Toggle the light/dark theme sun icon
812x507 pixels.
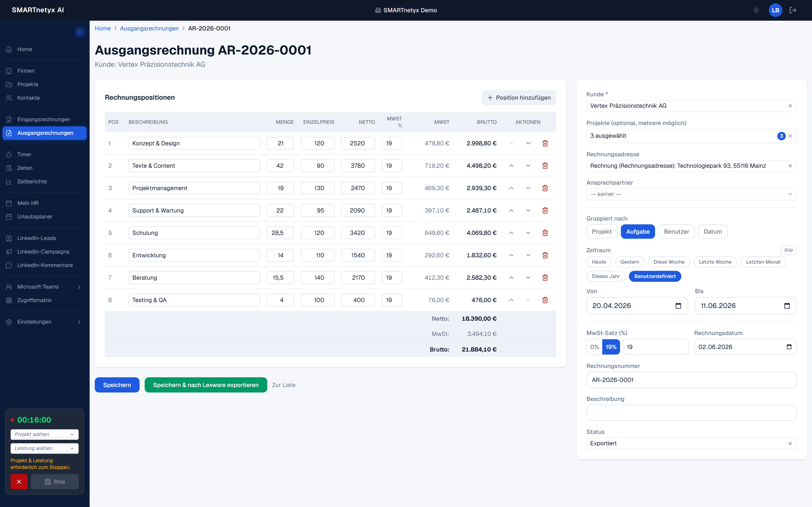pyautogui.click(x=756, y=10)
